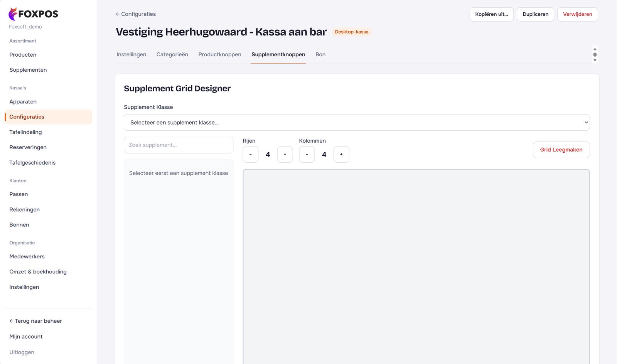Click the Verwijderen button
This screenshot has height=364, width=617.
(578, 14)
